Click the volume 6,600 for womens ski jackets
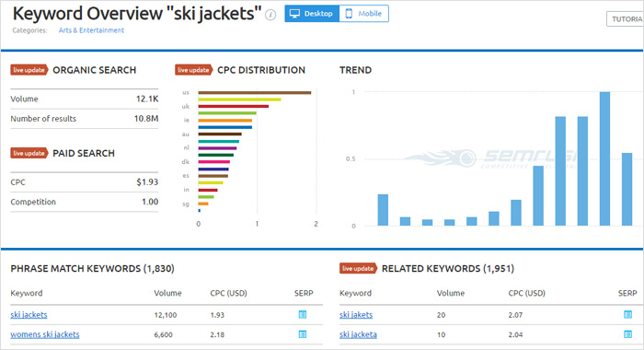This screenshot has width=644, height=350. 164,334
